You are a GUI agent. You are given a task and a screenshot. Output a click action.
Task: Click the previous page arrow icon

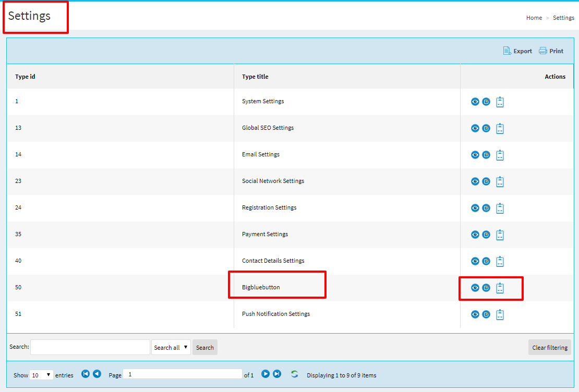click(97, 374)
